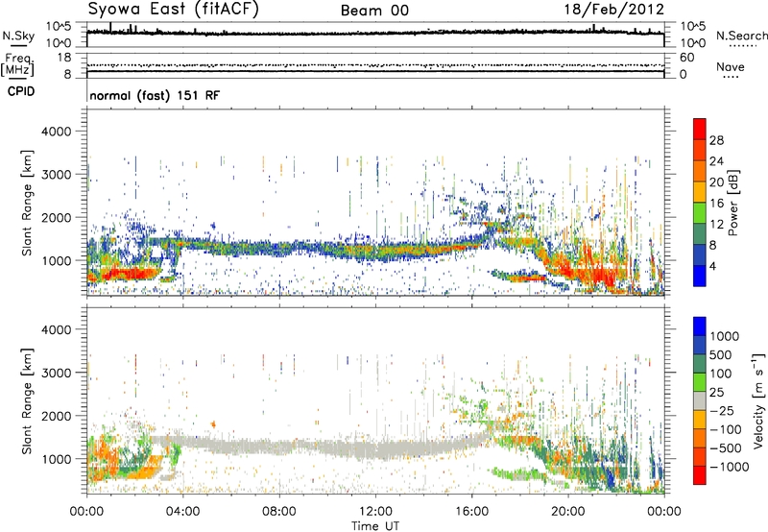
Task: Click the '20:00' time axis tick label
Action: (x=568, y=512)
